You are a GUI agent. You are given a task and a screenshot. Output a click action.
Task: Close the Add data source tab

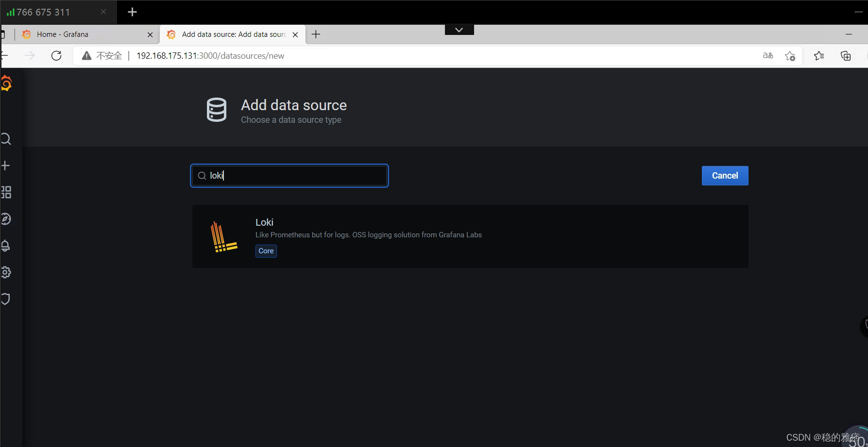295,35
